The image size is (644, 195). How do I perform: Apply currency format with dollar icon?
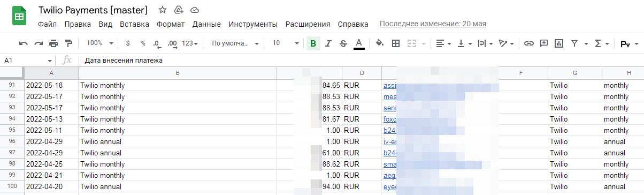(x=128, y=43)
